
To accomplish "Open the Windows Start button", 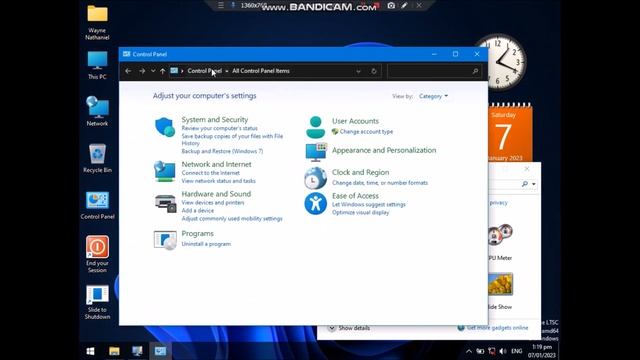I will [x=91, y=351].
